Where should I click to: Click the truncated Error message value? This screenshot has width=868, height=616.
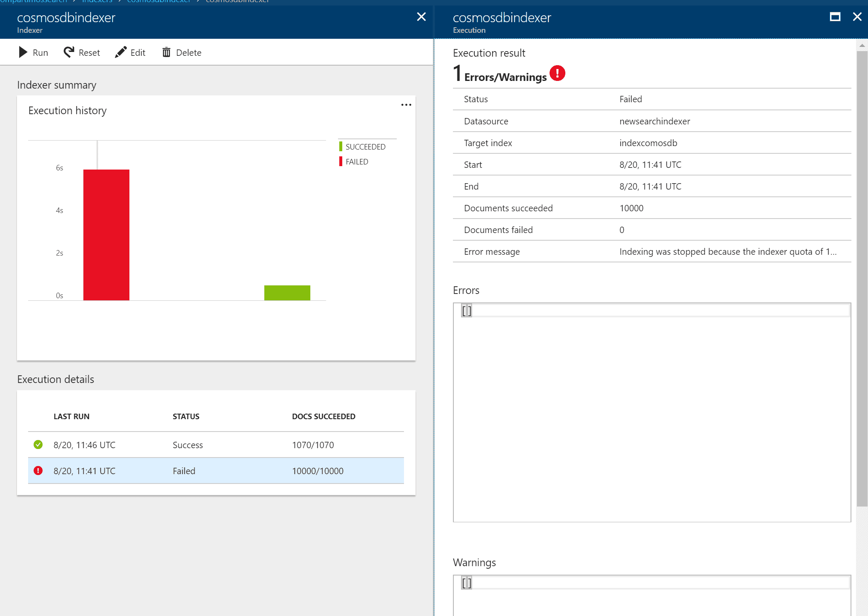(728, 252)
